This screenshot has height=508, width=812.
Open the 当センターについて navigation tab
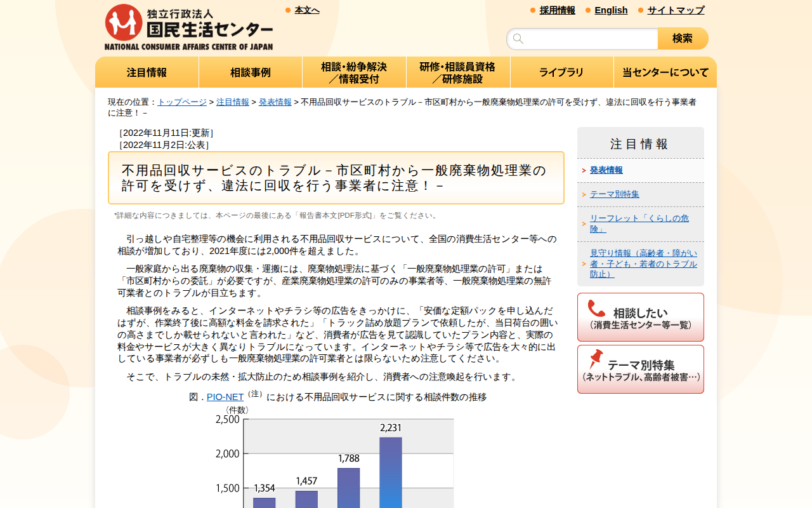coord(665,72)
